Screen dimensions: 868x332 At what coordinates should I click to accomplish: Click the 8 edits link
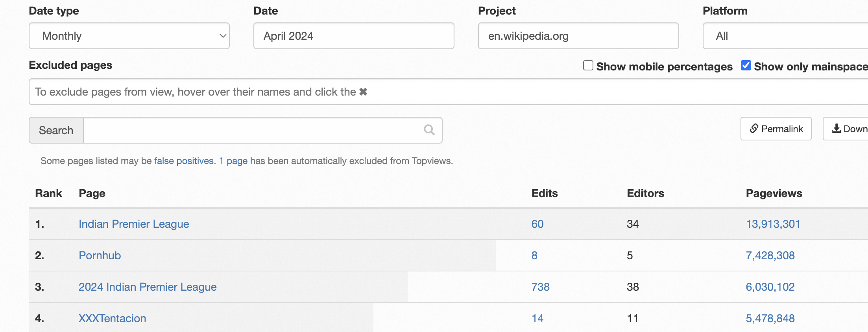[x=534, y=255]
